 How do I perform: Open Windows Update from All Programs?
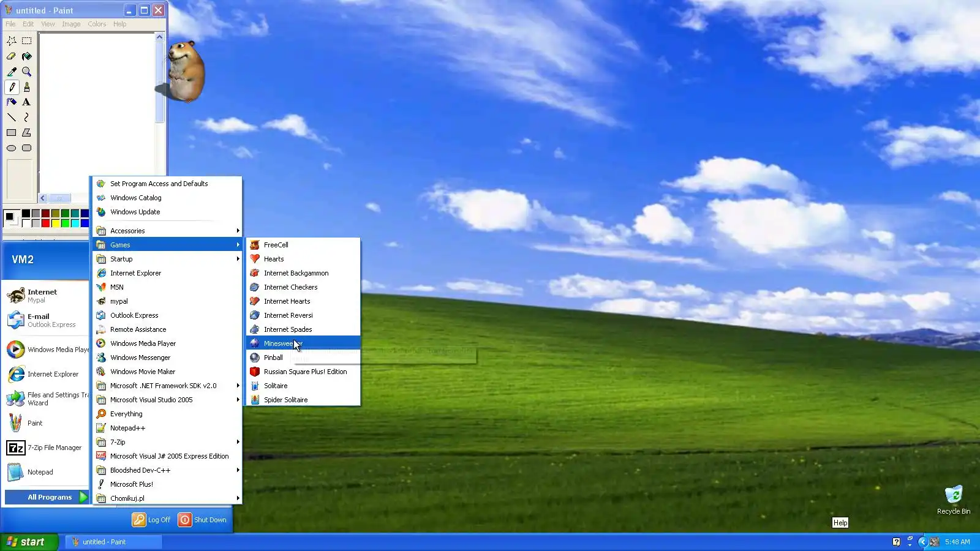(167, 212)
